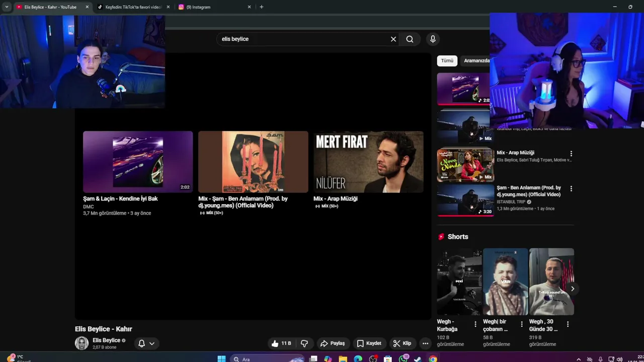This screenshot has width=644, height=362.
Task: Open more actions ellipsis below video
Action: (425, 343)
